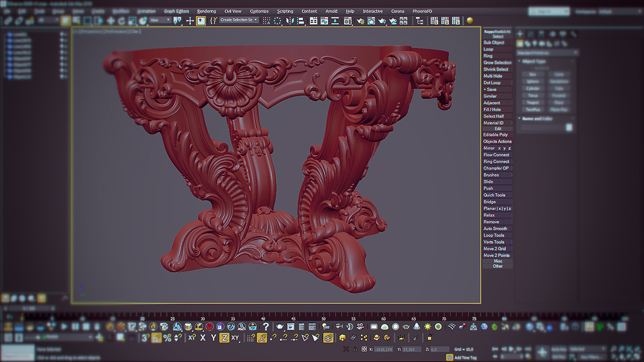The height and width of the screenshot is (362, 644).
Task: Open the Material Editor sphere icon
Action: click(470, 21)
